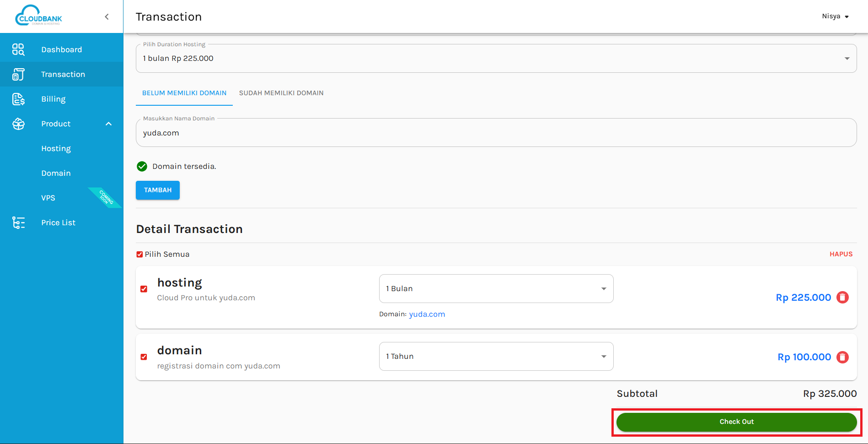Uncheck the domain item checkbox
The width and height of the screenshot is (868, 444).
coord(144,357)
